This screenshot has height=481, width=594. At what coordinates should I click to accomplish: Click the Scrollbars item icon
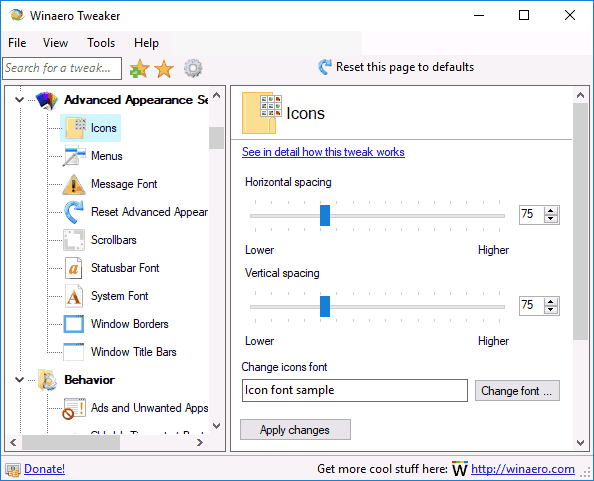(x=74, y=240)
